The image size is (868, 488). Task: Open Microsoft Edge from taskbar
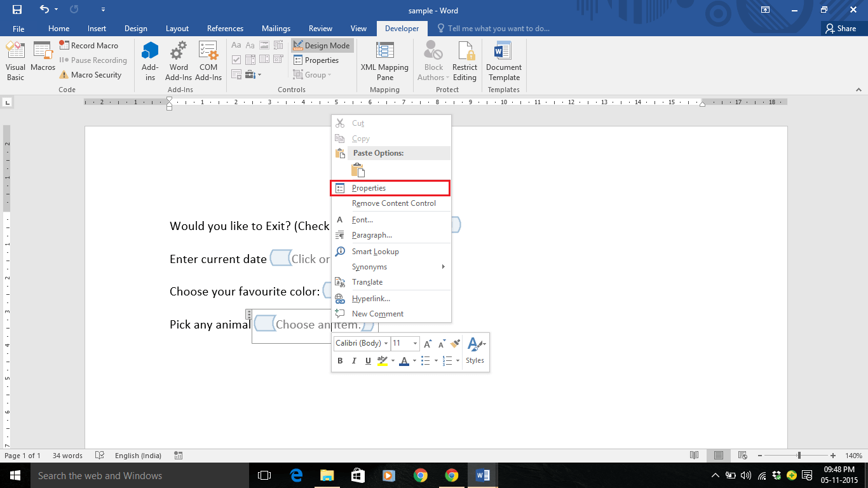tap(296, 475)
